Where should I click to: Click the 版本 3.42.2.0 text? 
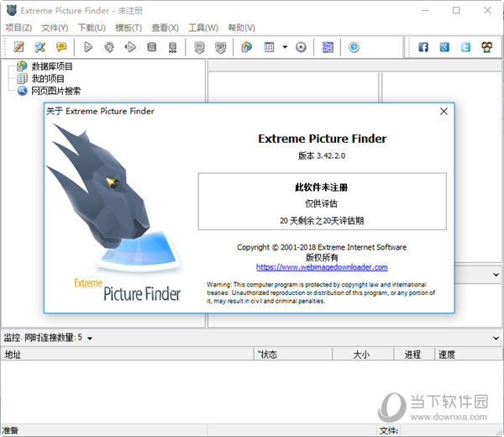click(x=322, y=155)
